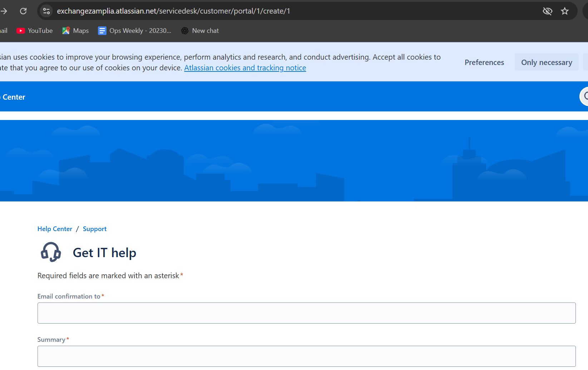Focus the Email confirmation to field
Viewport: 588px width, 370px height.
(306, 313)
